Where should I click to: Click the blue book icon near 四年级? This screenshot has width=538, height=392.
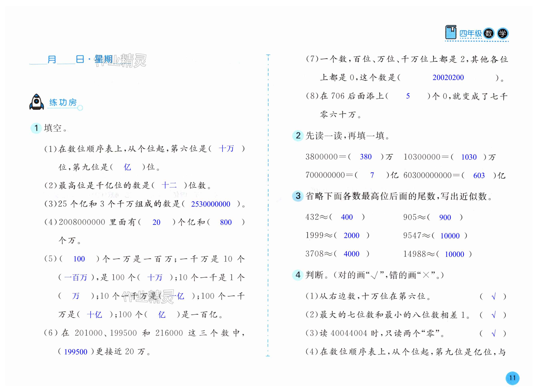click(451, 32)
